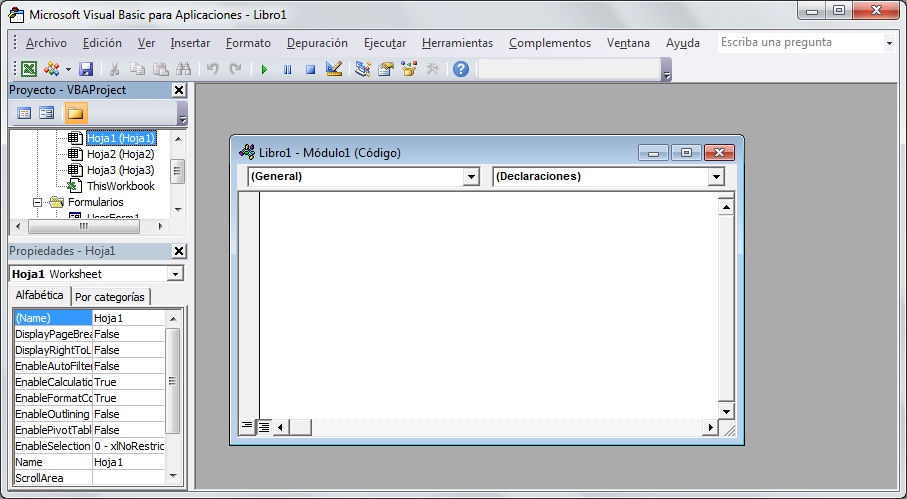Image resolution: width=907 pixels, height=499 pixels.
Task: Open Object Browser toolbar icon
Action: [409, 69]
